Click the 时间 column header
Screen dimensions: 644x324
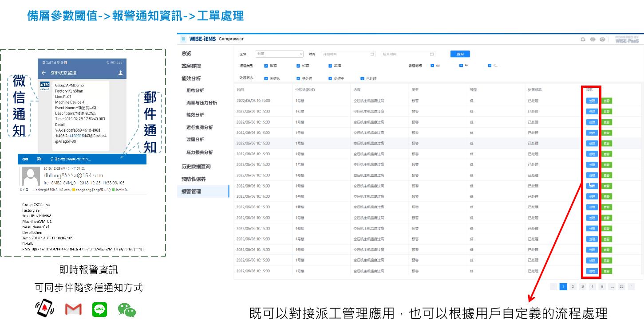click(240, 90)
